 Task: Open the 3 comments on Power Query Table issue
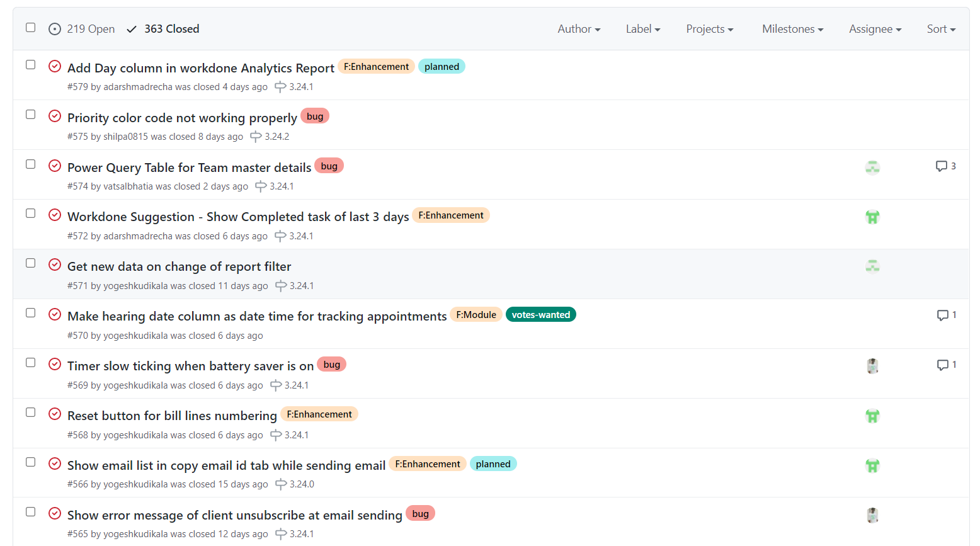click(x=945, y=166)
